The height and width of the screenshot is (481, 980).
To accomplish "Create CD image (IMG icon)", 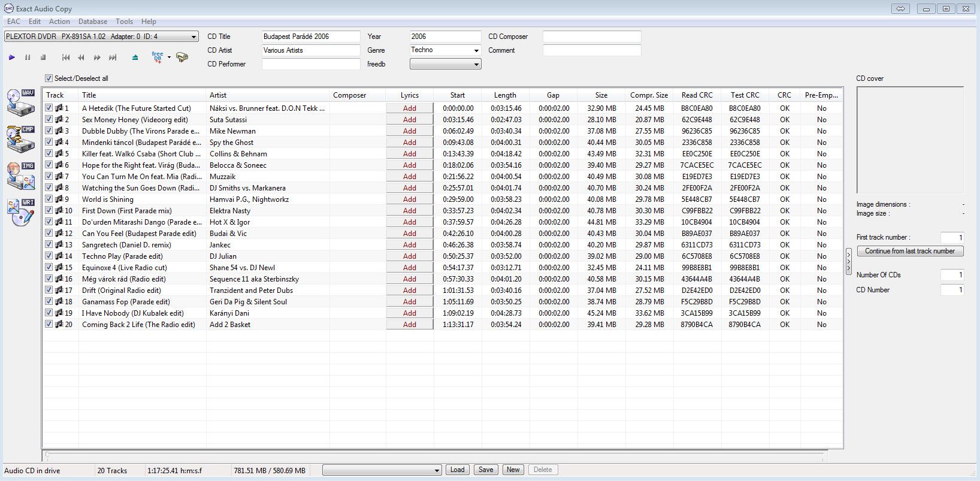I will coord(21,176).
